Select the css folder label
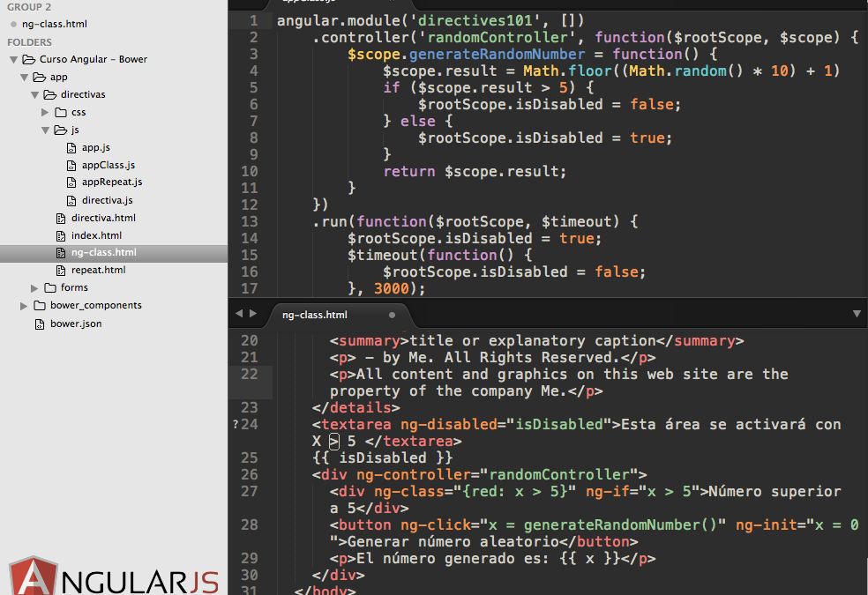This screenshot has width=868, height=595. tap(78, 112)
